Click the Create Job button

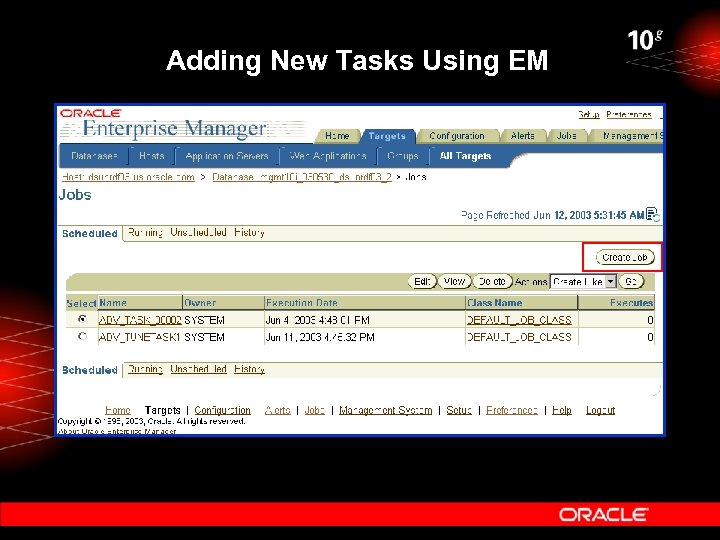[625, 257]
